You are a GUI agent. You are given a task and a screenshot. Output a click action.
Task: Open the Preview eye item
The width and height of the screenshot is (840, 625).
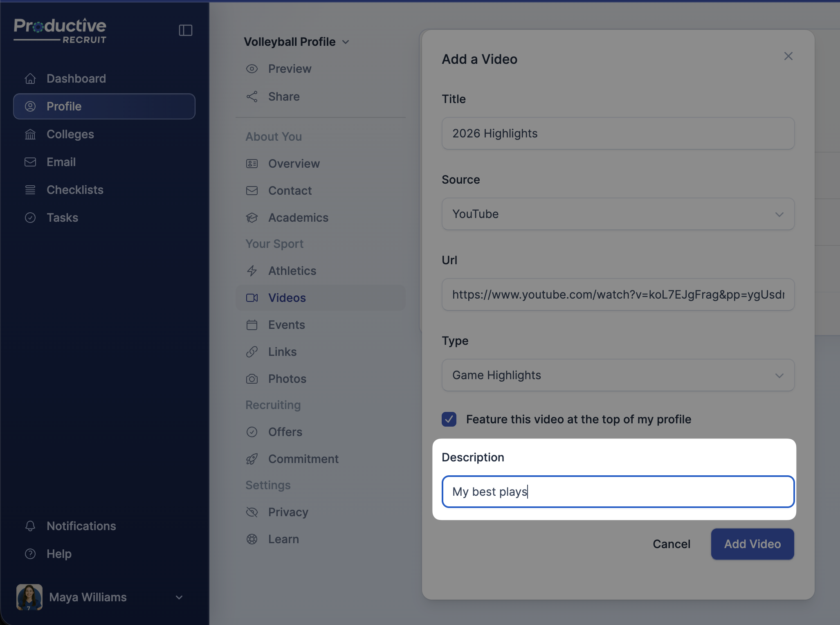coord(290,69)
